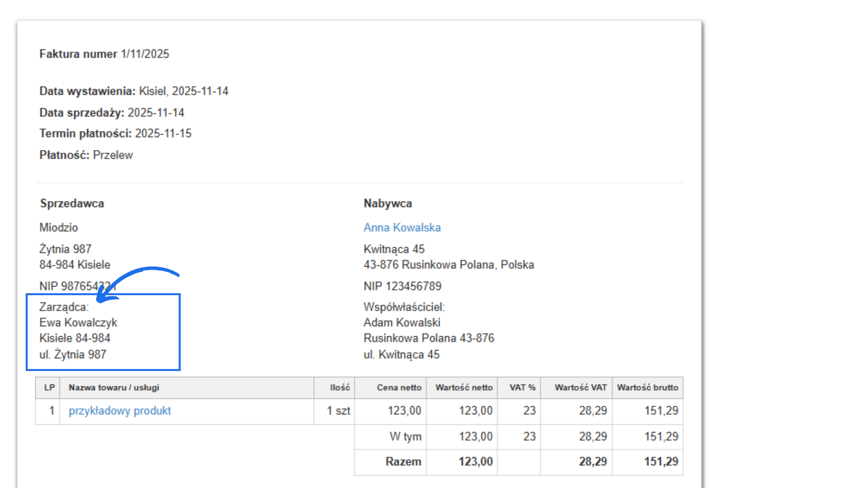868x488 pixels.
Task: Open the Anna Kowalska buyer link
Action: (x=402, y=227)
